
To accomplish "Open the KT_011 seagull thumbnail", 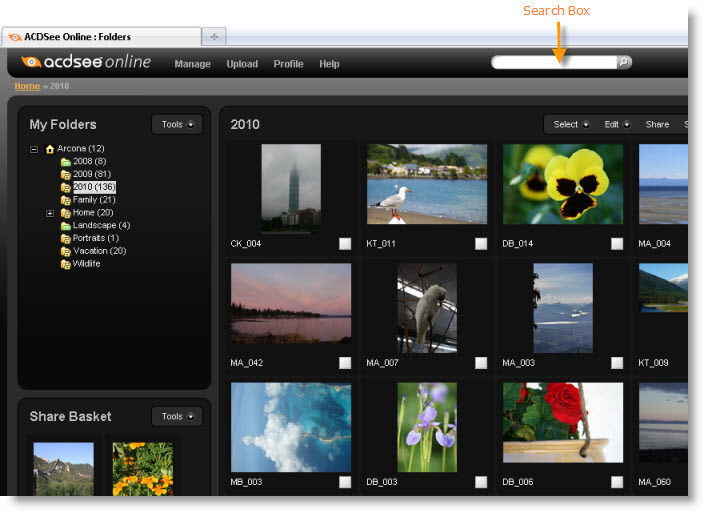I will (x=427, y=184).
